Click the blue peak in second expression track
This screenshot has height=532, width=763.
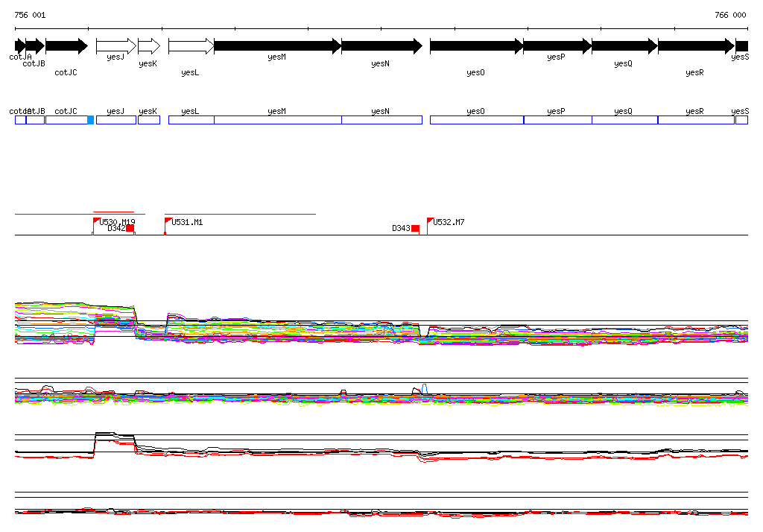pos(425,389)
